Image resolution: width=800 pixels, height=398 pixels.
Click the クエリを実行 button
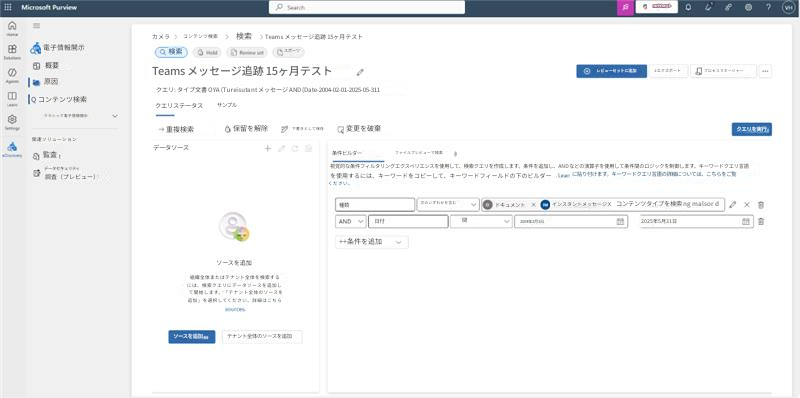[x=752, y=130]
